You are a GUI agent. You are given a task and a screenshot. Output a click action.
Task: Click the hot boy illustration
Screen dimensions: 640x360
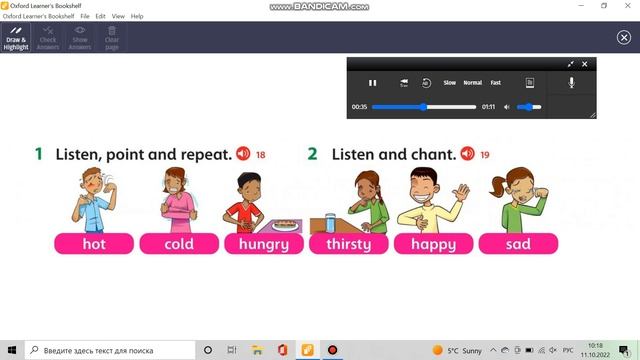click(94, 200)
